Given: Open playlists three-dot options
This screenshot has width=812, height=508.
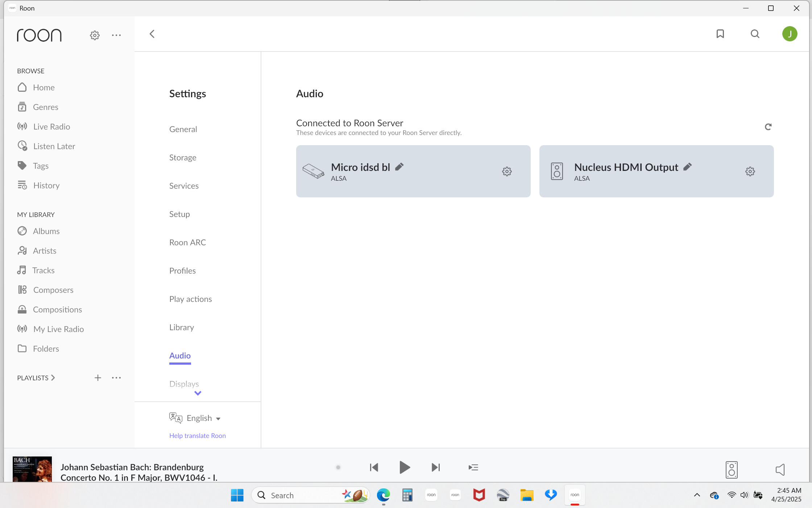Looking at the screenshot, I should coord(116,378).
